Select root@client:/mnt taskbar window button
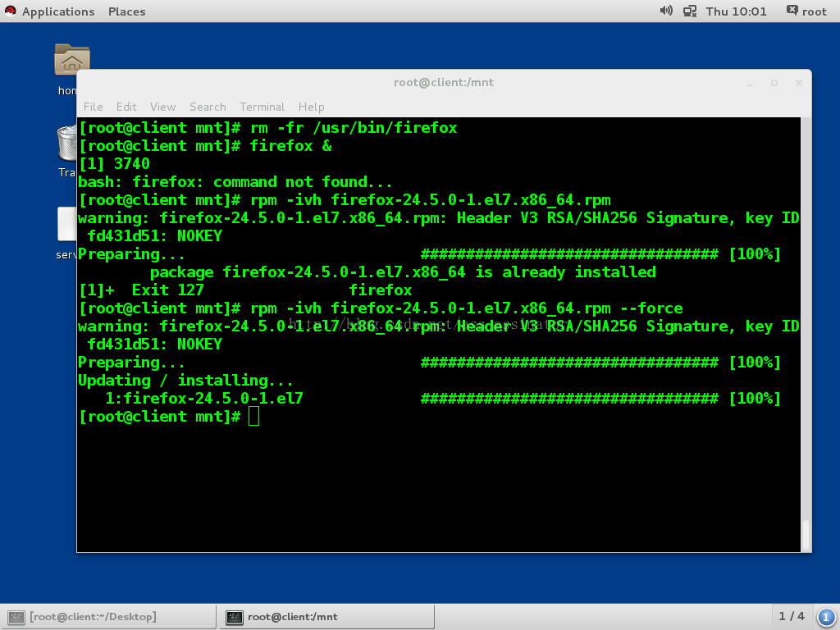 click(x=326, y=617)
